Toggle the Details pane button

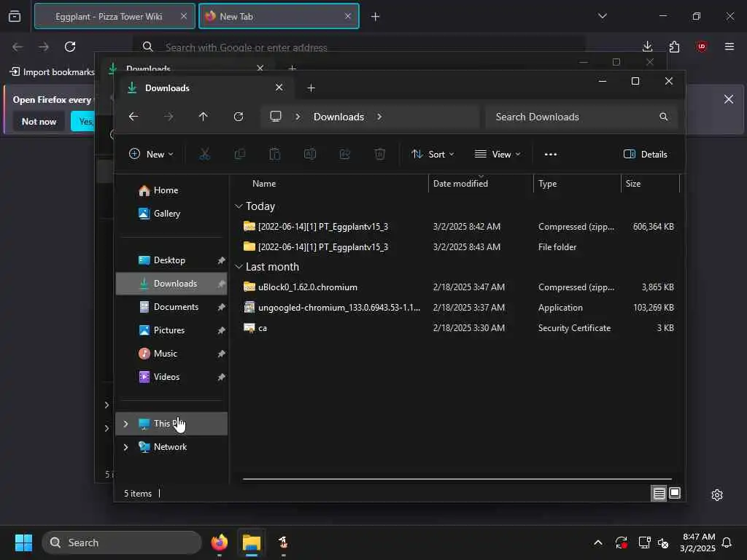[646, 155]
